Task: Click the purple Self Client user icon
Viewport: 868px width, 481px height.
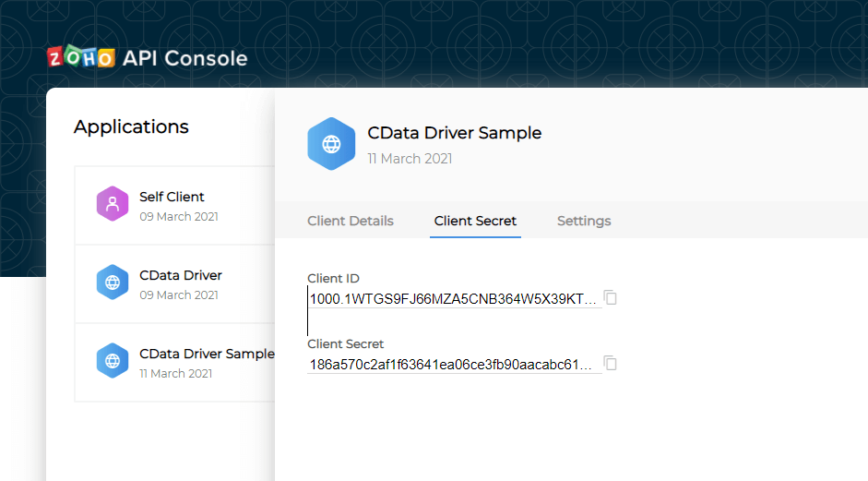Action: click(x=113, y=204)
